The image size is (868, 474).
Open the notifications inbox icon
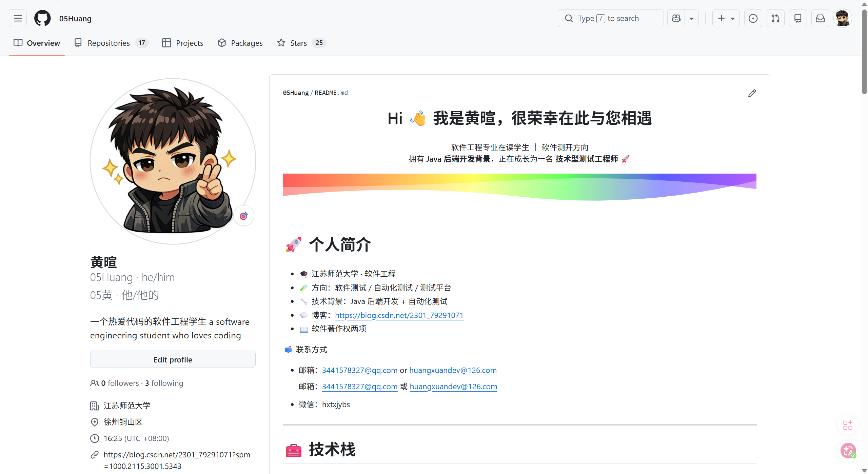820,18
